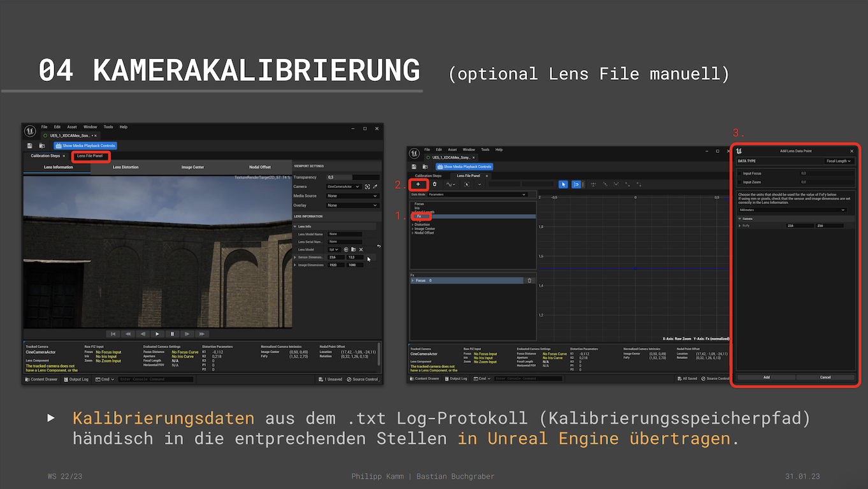Click the X clear icon beside Lens Model
Screen dimensions: 868x489
pyautogui.click(x=361, y=249)
